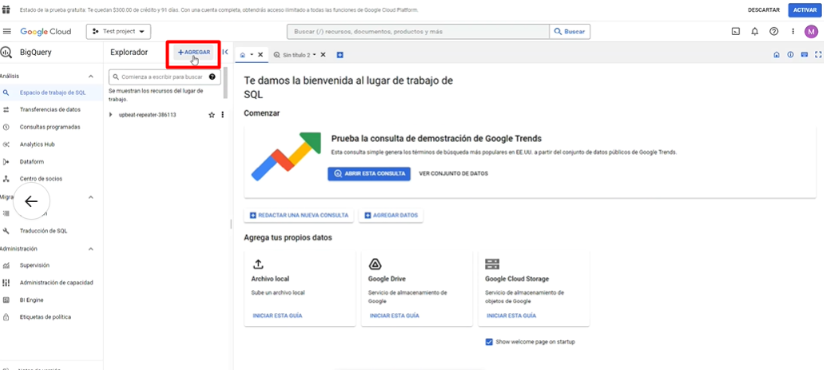The height and width of the screenshot is (390, 830).
Task: Open Sin título 2 tab dropdown arrow
Action: pyautogui.click(x=314, y=55)
